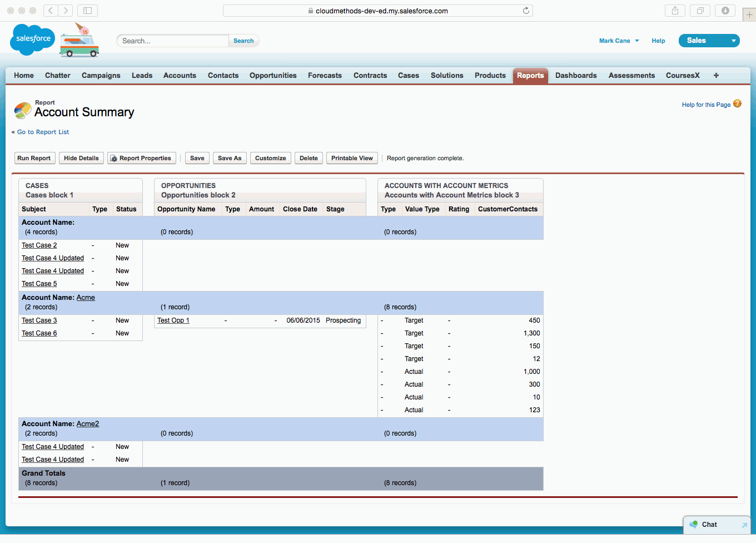Click into the Search field
756x543 pixels.
172,40
